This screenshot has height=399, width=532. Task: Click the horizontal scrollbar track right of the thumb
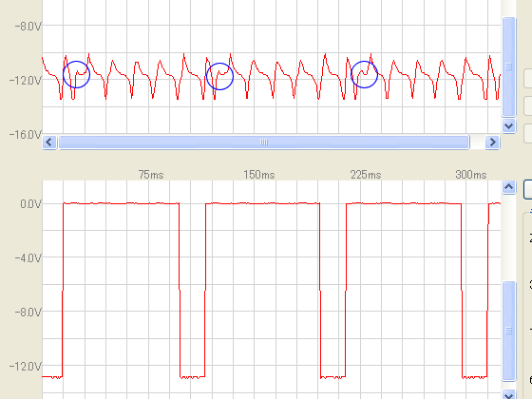point(477,142)
